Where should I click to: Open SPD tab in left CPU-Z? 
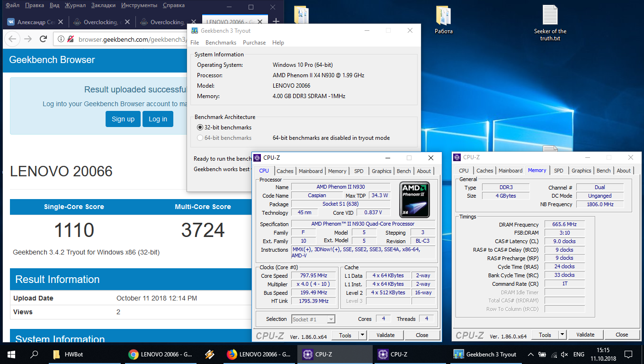(359, 171)
